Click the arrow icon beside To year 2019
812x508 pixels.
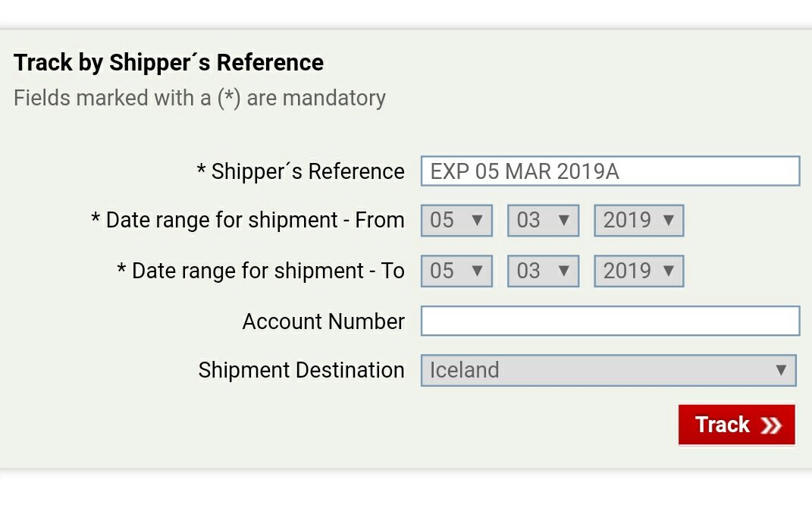(669, 271)
